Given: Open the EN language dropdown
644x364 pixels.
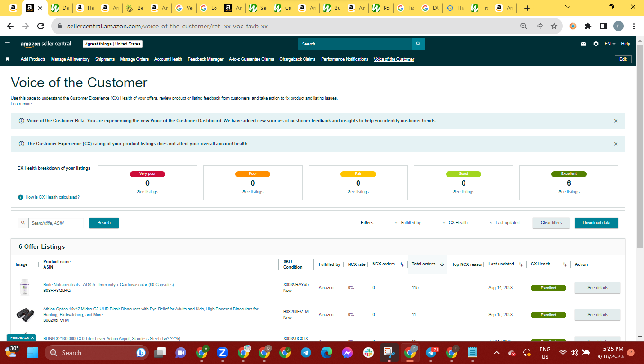Looking at the screenshot, I should [x=609, y=44].
